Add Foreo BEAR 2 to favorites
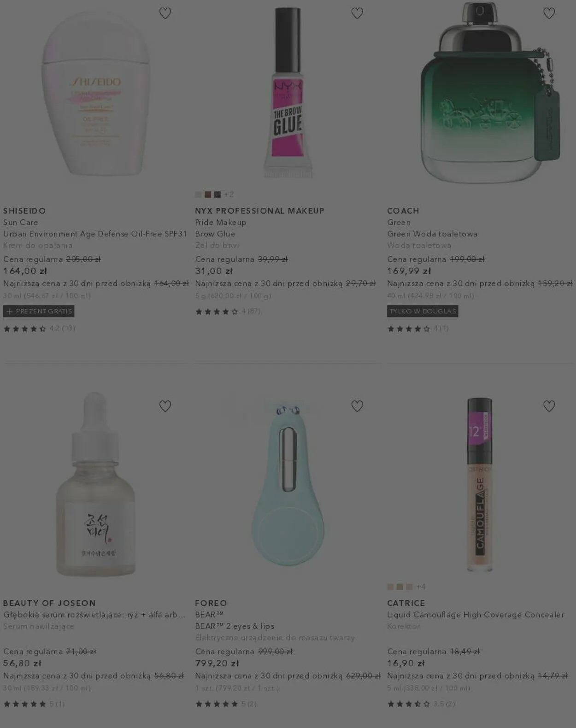 357,406
